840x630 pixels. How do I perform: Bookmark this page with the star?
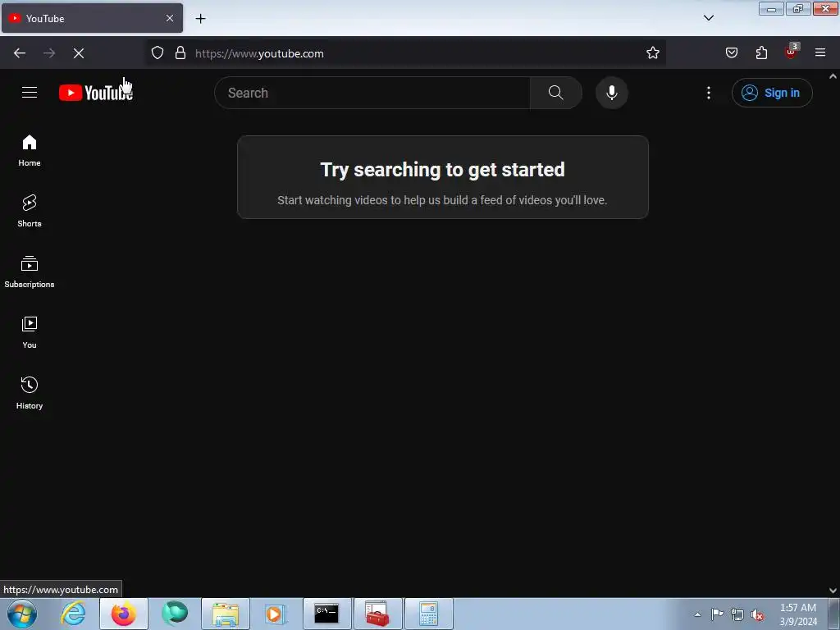coord(652,53)
